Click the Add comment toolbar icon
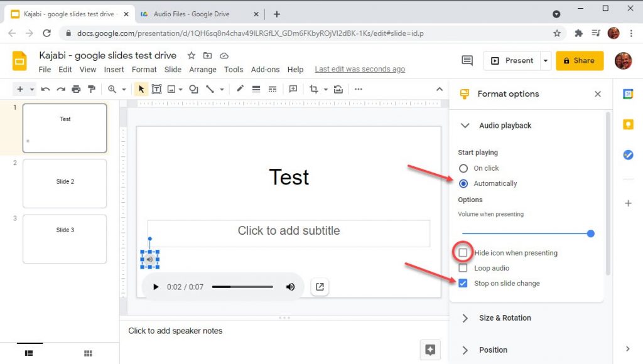This screenshot has width=643, height=364. [293, 89]
